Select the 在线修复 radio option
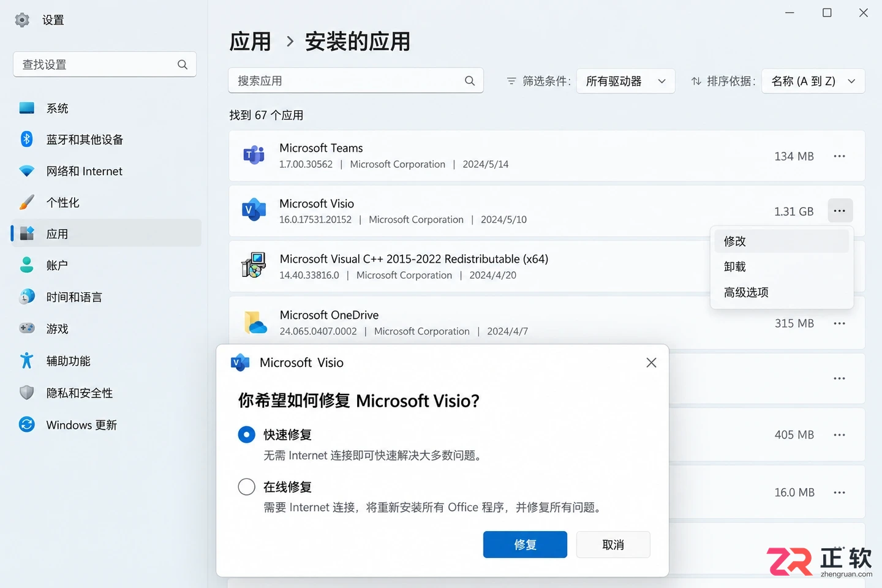 click(246, 487)
